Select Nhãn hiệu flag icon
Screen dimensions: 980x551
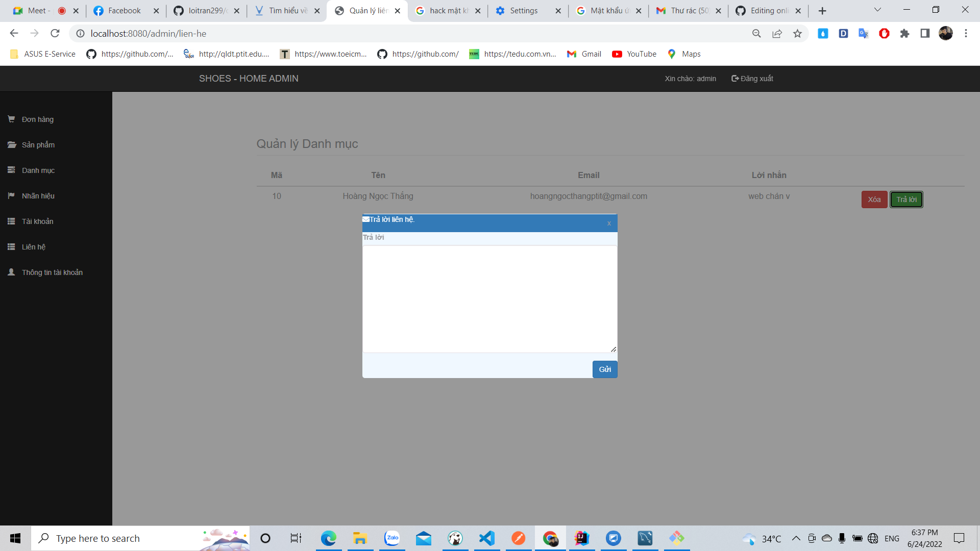[x=11, y=195]
